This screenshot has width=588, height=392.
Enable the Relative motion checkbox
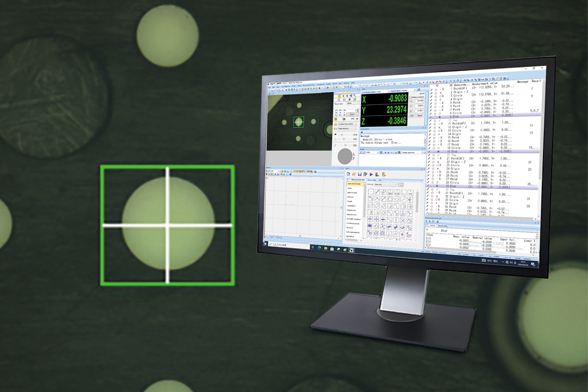tap(411, 97)
